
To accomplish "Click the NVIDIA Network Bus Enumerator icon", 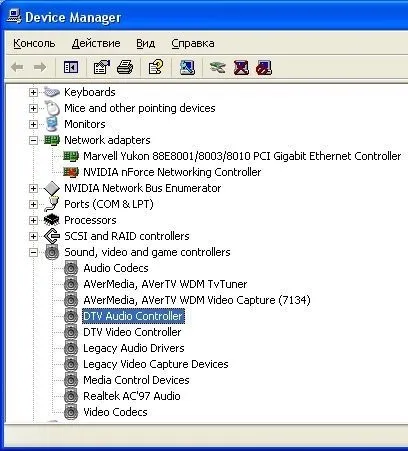I will click(x=52, y=188).
